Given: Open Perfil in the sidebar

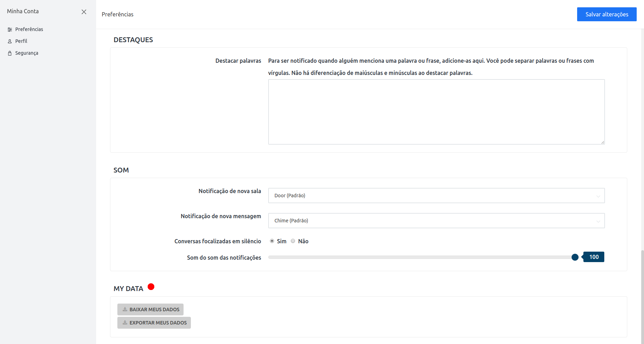Looking at the screenshot, I should point(21,41).
